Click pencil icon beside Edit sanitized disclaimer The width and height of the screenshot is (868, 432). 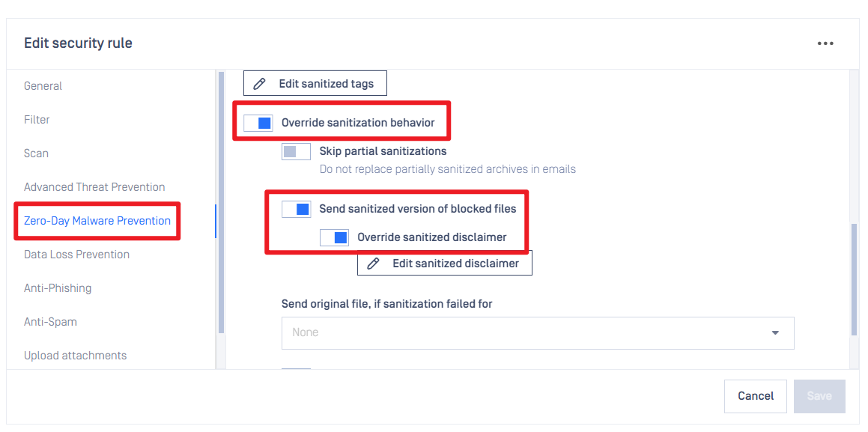point(373,264)
